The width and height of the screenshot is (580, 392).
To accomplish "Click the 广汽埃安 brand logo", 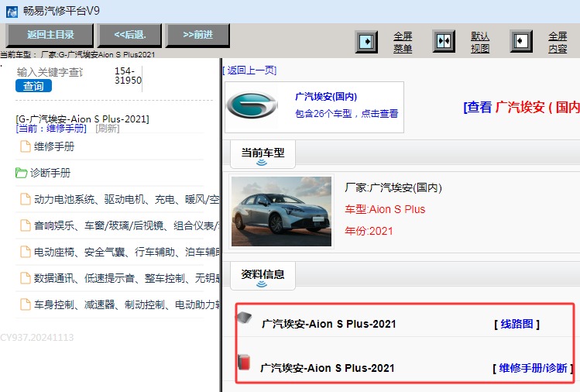I will 252,105.
